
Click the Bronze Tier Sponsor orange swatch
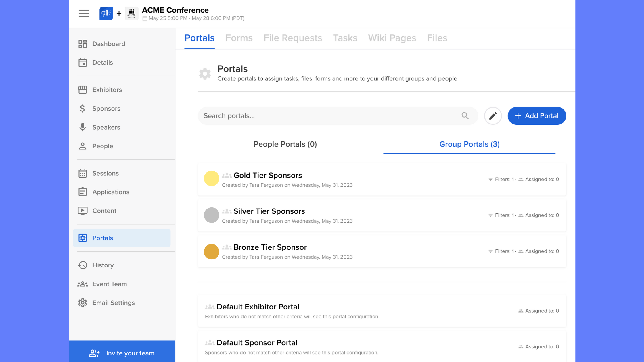(x=211, y=252)
